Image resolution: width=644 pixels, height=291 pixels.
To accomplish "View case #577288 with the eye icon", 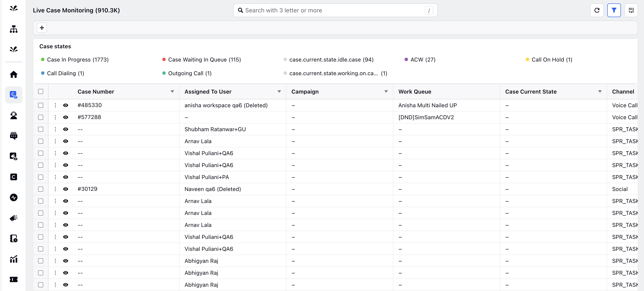I will (x=65, y=117).
